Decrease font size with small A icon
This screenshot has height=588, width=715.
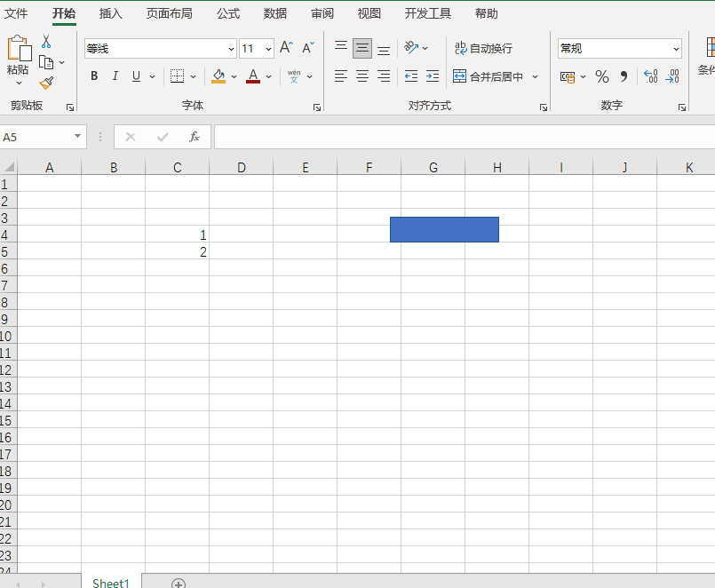pos(308,47)
